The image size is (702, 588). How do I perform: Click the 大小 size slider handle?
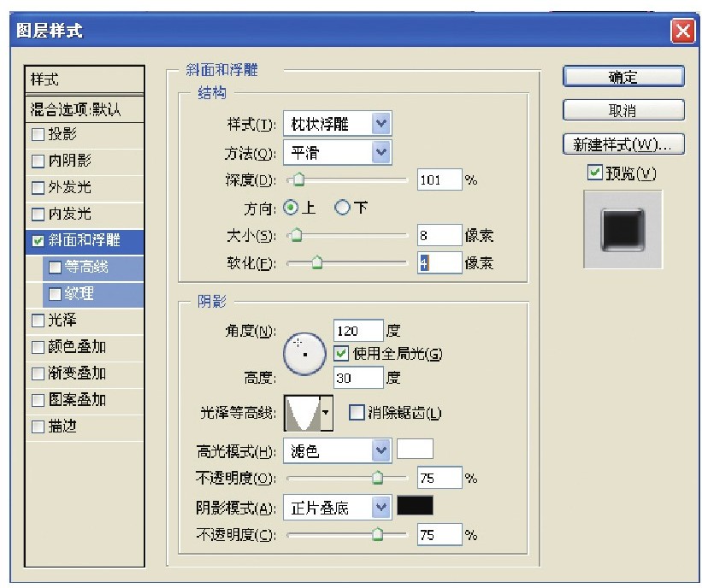pyautogui.click(x=296, y=235)
